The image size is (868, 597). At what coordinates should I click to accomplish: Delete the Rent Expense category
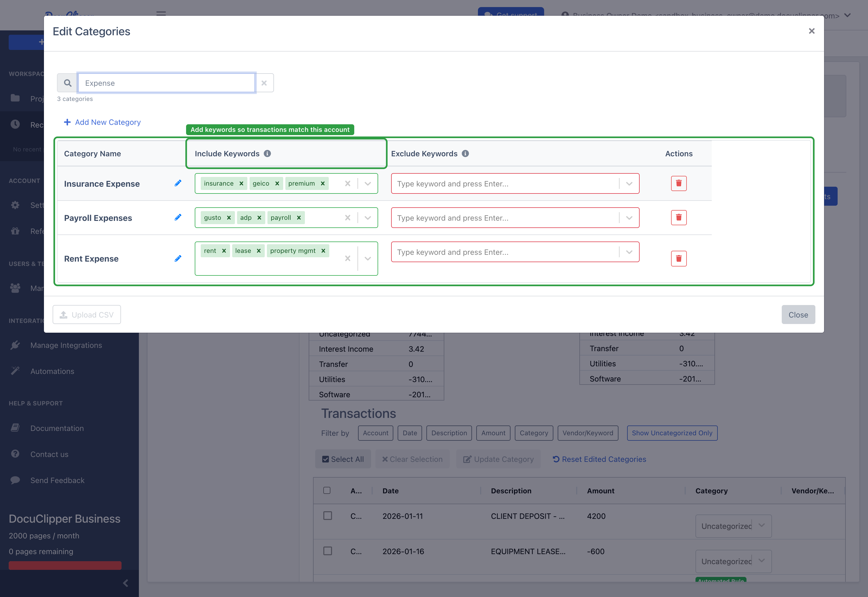pos(678,259)
